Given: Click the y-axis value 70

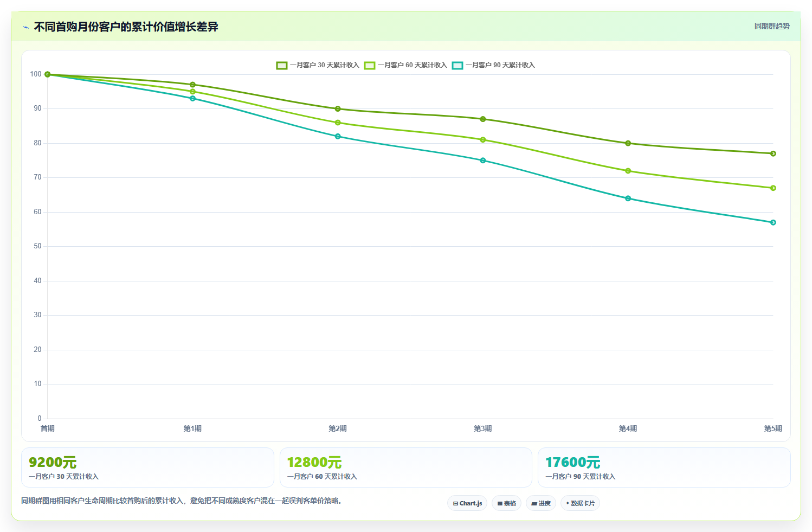Looking at the screenshot, I should pyautogui.click(x=37, y=177).
